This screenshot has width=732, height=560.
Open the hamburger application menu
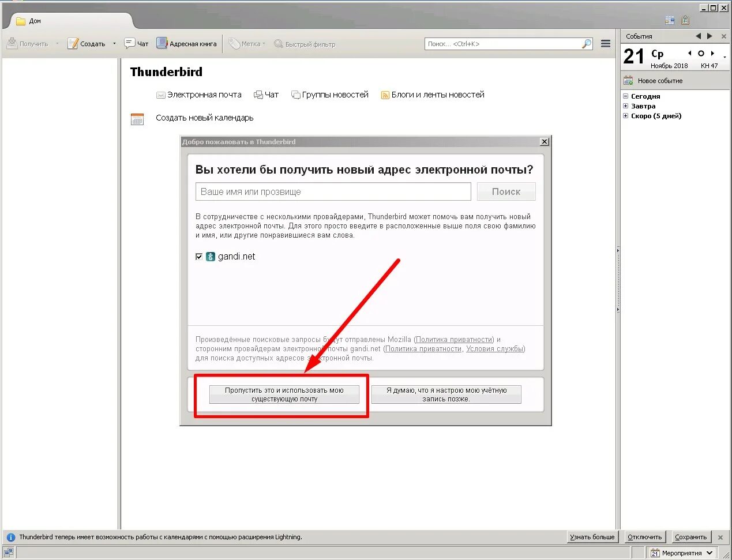point(606,44)
